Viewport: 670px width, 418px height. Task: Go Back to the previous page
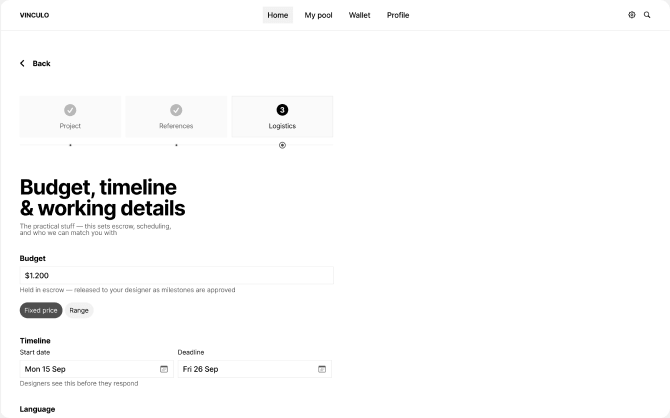click(35, 63)
